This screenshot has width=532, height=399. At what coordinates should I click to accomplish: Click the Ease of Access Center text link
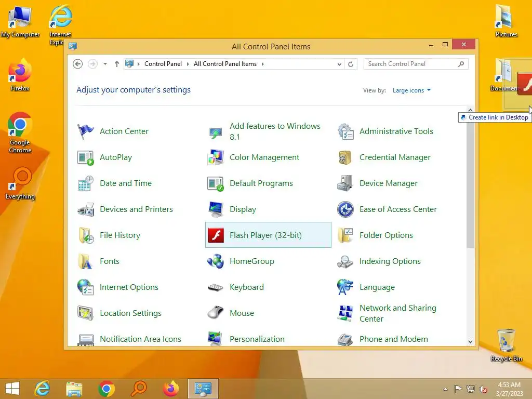coord(398,209)
